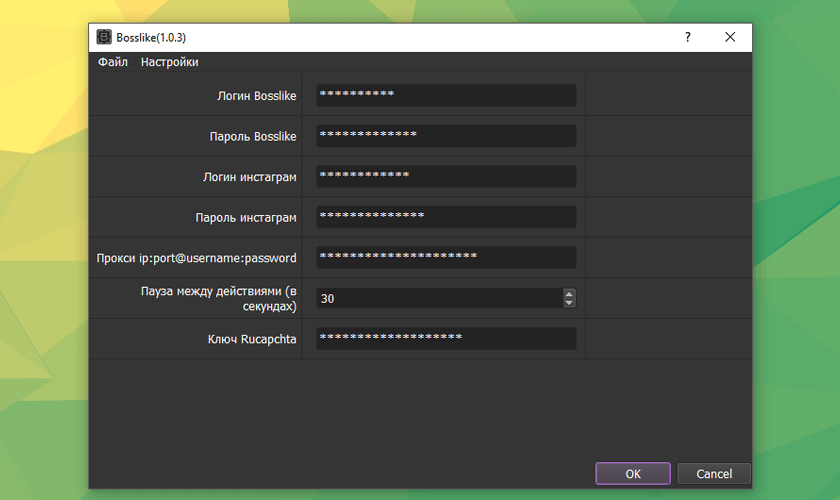
Task: Focus the Ключ Rucapchta input field
Action: click(446, 339)
